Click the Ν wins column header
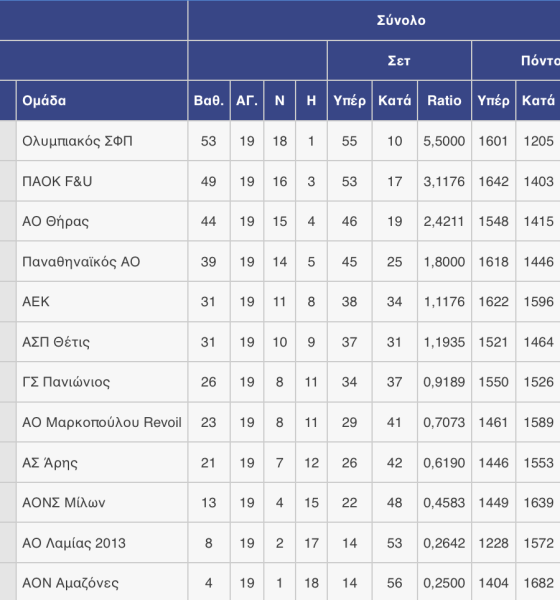560x600 pixels. click(x=279, y=101)
